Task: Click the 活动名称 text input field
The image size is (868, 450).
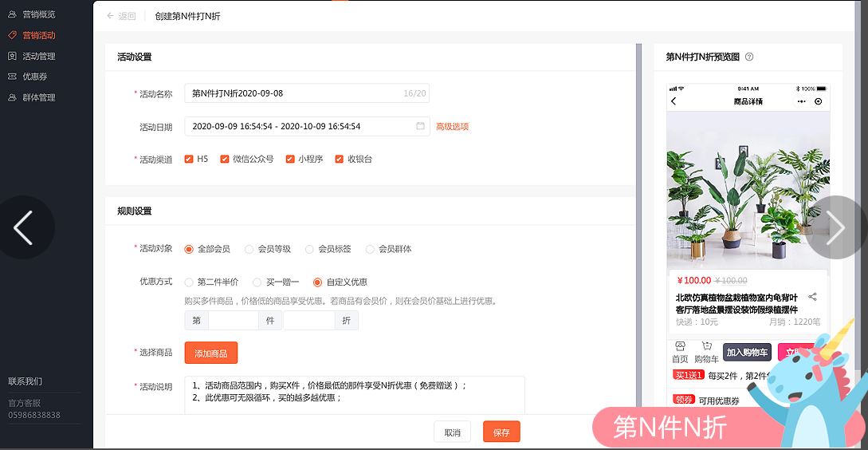Action: click(295, 93)
